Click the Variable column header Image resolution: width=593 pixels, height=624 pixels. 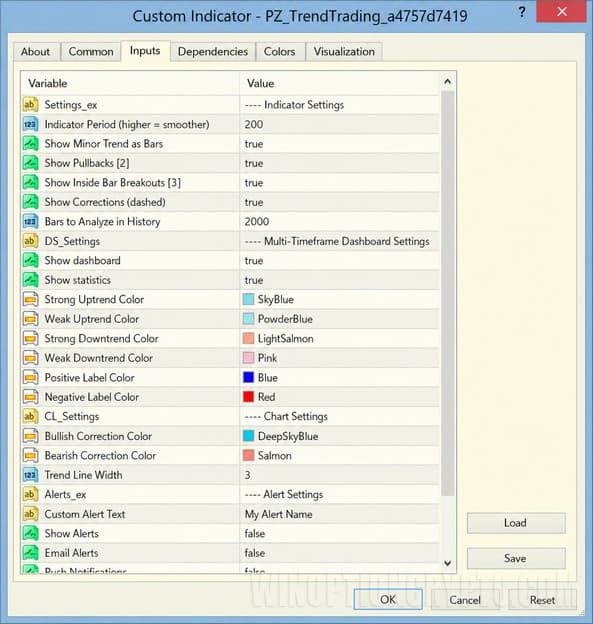[130, 84]
